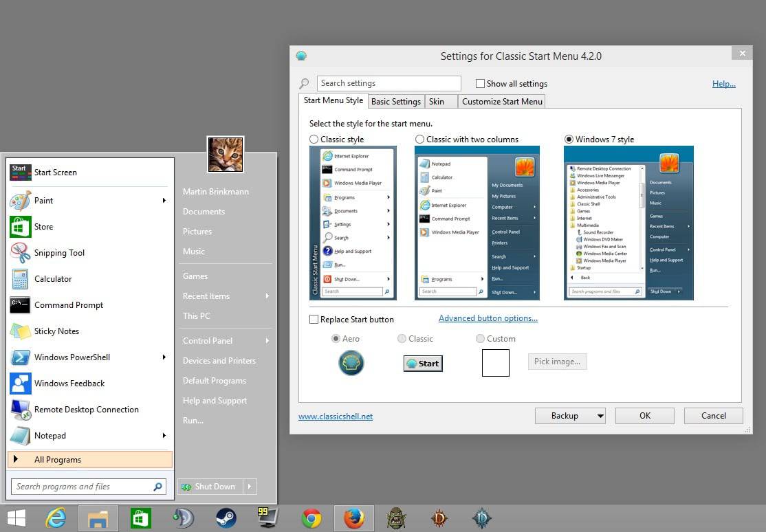Open the Snipping Tool

(59, 252)
